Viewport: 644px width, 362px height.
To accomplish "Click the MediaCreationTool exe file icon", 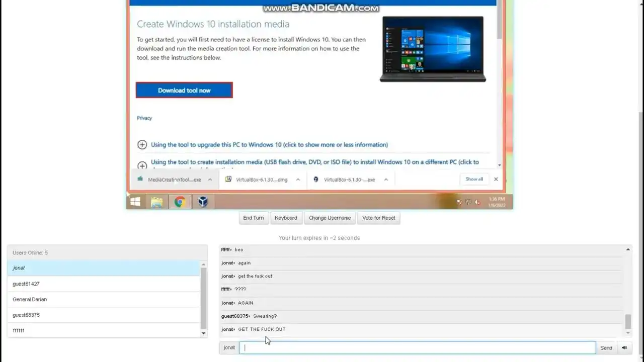I will [x=140, y=179].
